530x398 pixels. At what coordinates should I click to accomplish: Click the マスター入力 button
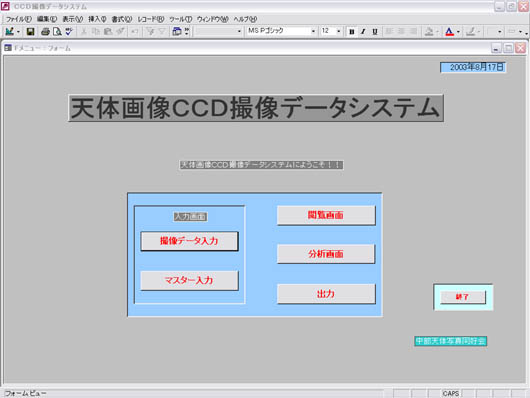pyautogui.click(x=189, y=280)
